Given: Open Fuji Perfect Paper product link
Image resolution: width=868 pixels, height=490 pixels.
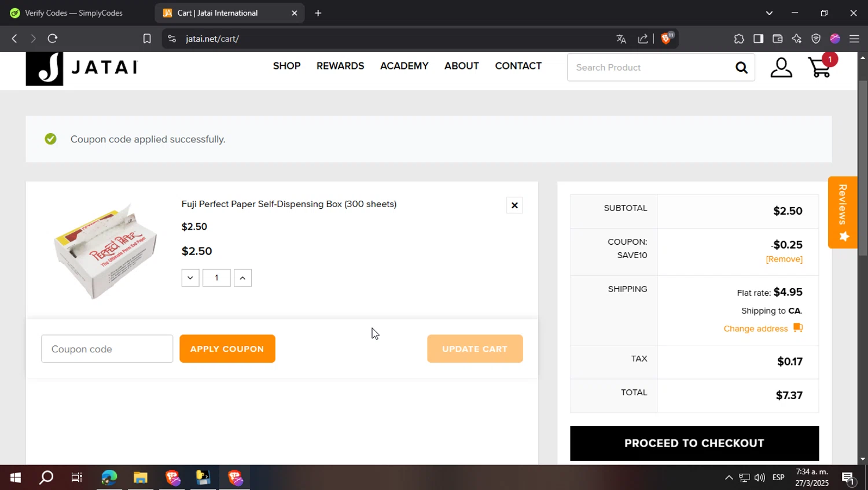Looking at the screenshot, I should click(289, 204).
